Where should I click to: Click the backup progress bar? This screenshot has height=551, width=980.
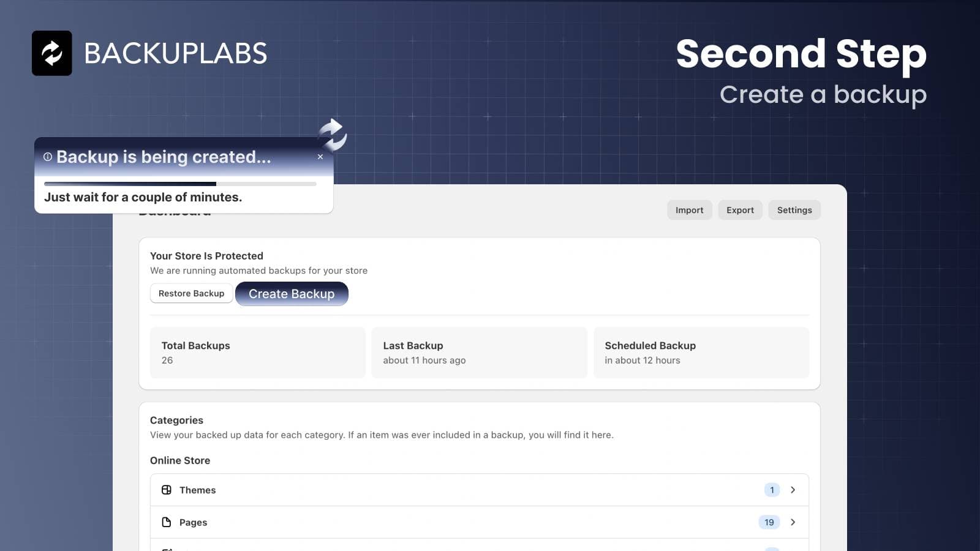click(x=180, y=184)
